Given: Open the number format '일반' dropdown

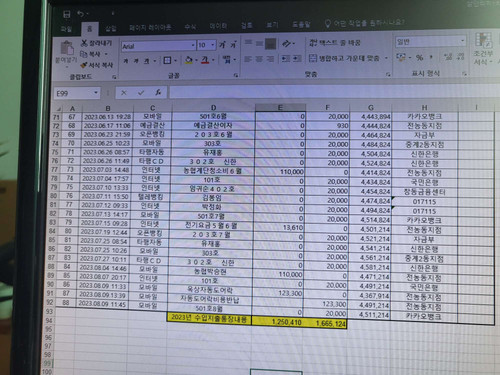Looking at the screenshot, I should [x=462, y=41].
